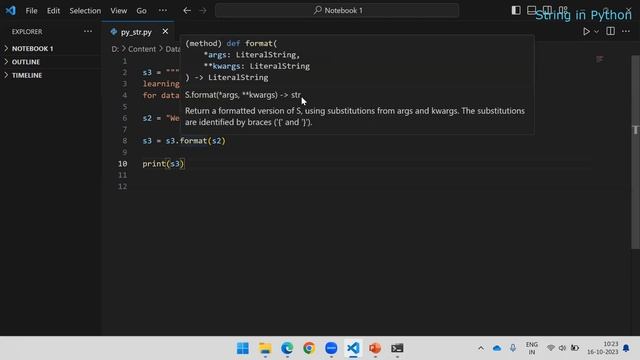Open the View menu
The width and height of the screenshot is (640, 360).
click(x=118, y=11)
